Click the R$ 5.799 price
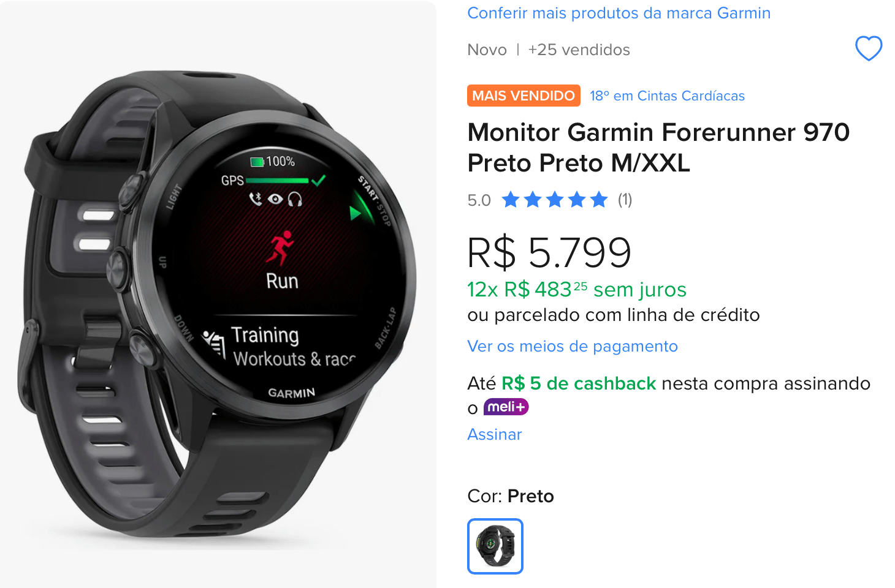The width and height of the screenshot is (895, 588). pyautogui.click(x=549, y=252)
